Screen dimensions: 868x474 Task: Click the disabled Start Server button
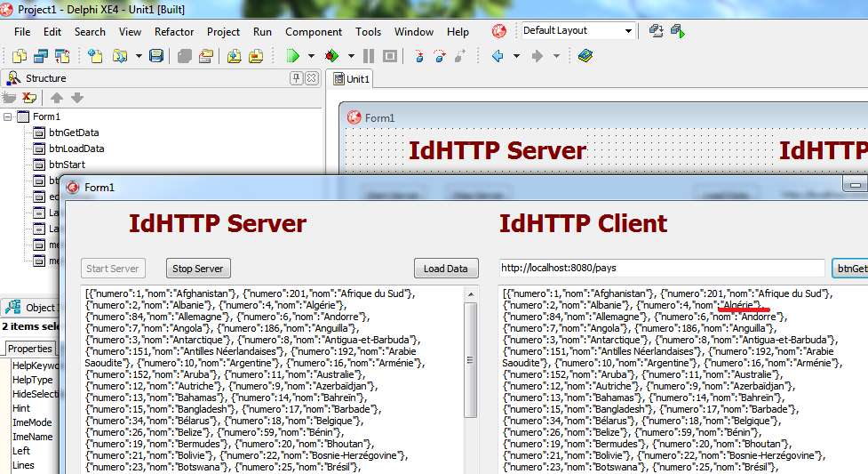(x=112, y=269)
